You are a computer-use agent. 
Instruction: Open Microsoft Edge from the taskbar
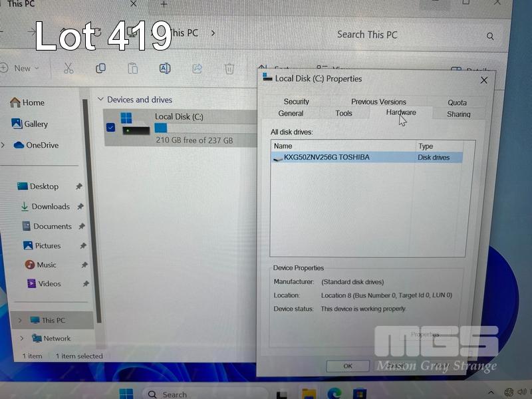pyautogui.click(x=334, y=394)
